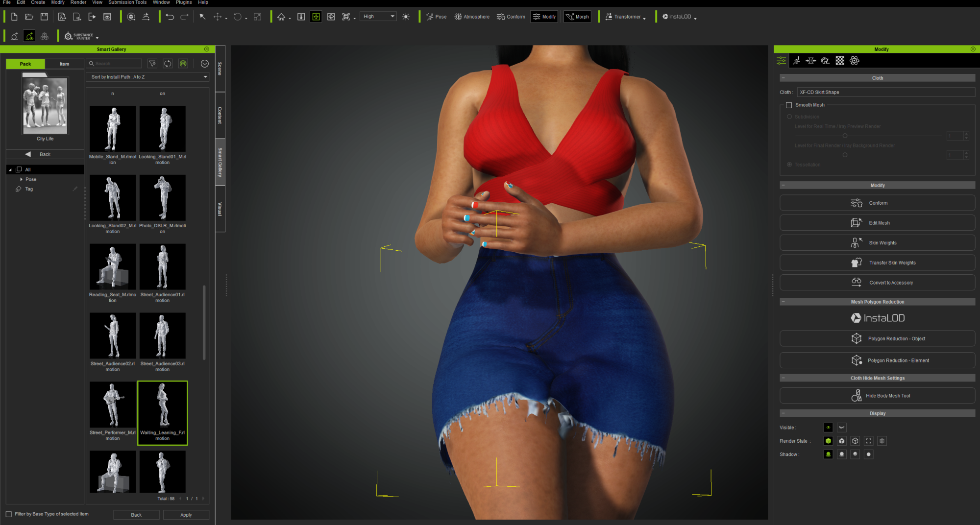Screen dimensions: 980x525
Task: Switch to the Scene side tab
Action: [220, 69]
